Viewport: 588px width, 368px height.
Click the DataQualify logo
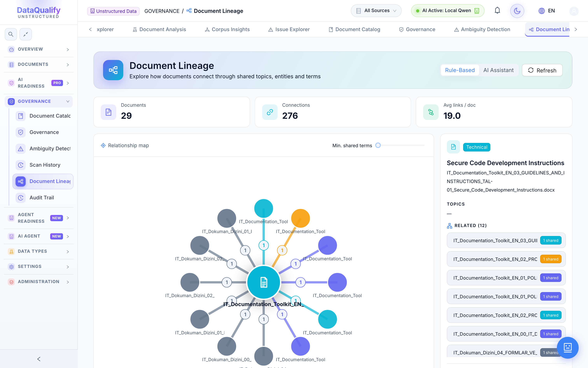pyautogui.click(x=39, y=12)
